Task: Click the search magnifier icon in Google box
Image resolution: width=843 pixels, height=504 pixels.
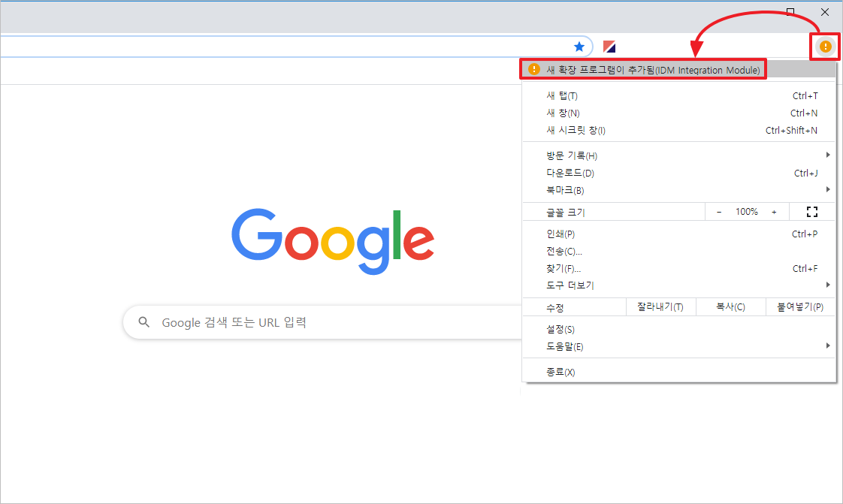Action: (x=144, y=321)
